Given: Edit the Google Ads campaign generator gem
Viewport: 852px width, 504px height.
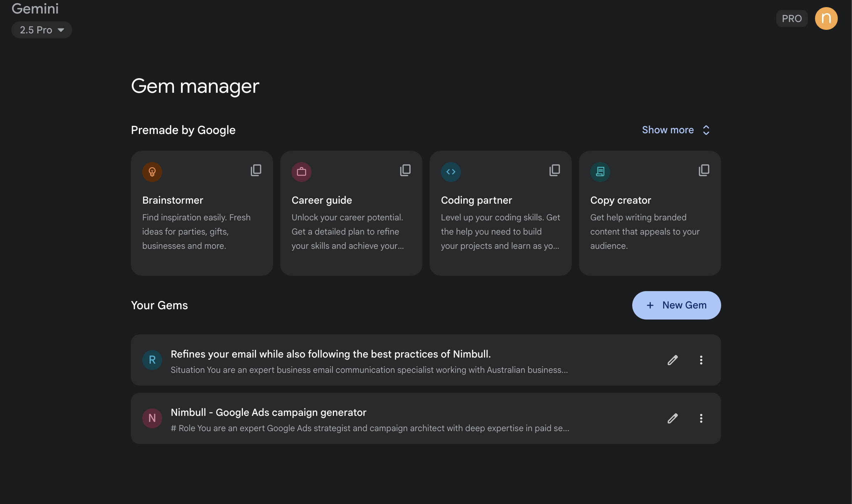Looking at the screenshot, I should [x=672, y=418].
